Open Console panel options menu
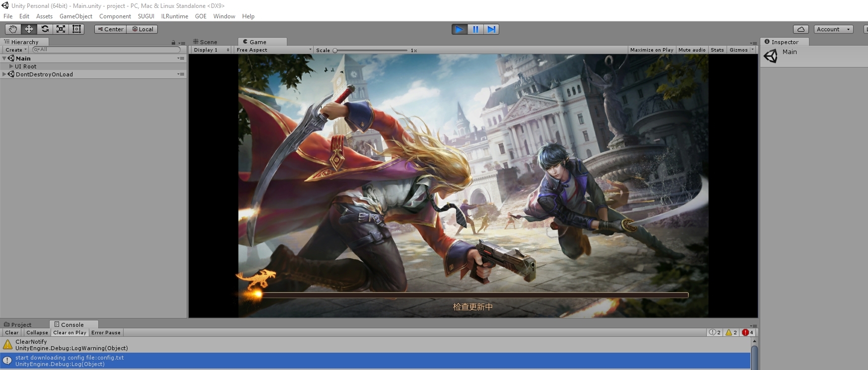Viewport: 868px width, 370px height. [753, 325]
